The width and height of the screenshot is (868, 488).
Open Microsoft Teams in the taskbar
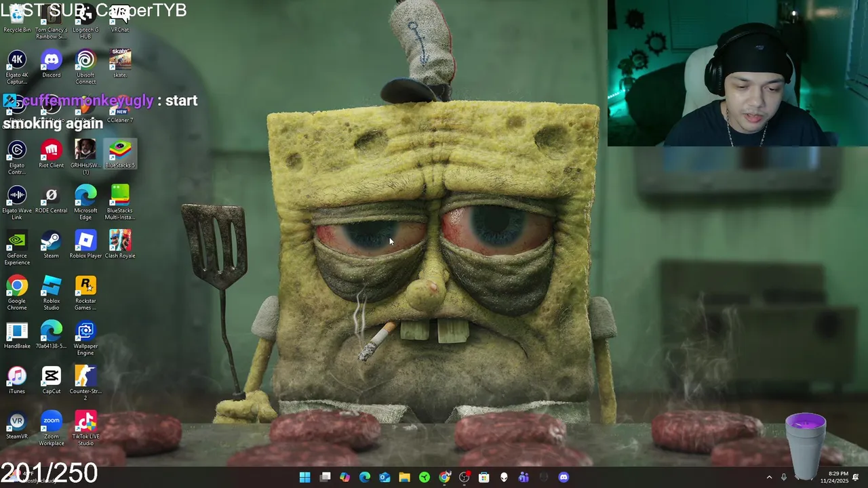pos(524,477)
